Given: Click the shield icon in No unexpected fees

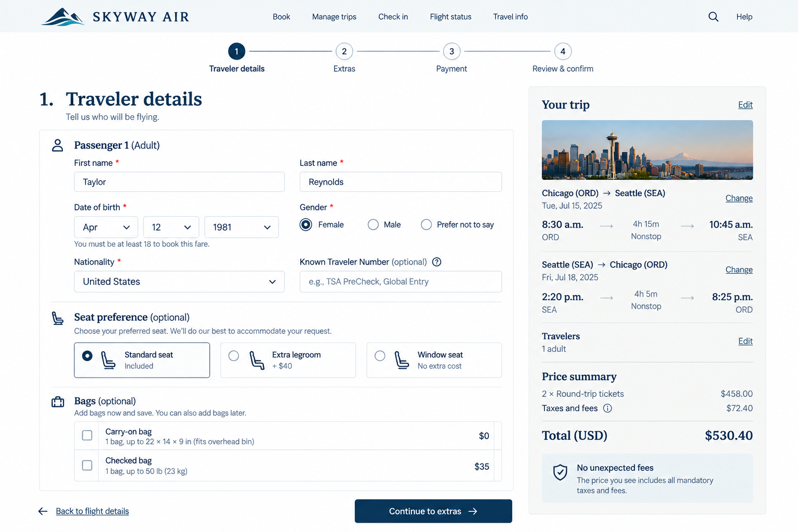Looking at the screenshot, I should 560,472.
